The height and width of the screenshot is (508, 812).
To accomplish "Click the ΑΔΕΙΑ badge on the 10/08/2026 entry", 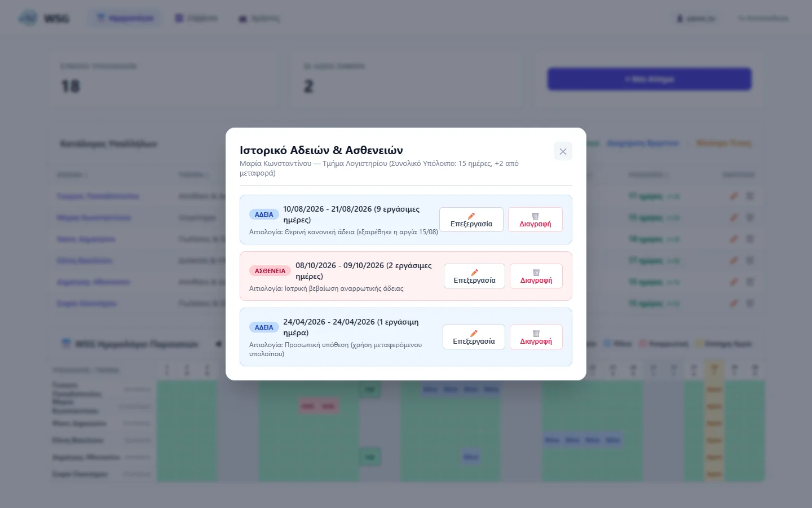I will (x=264, y=214).
